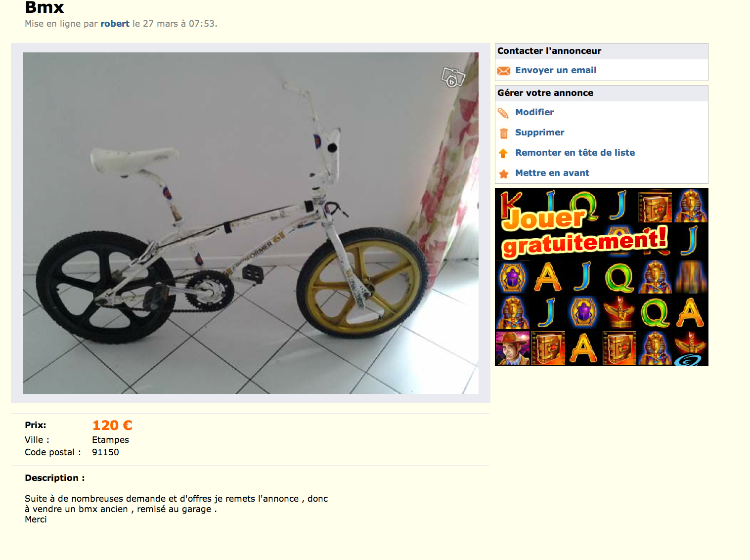Open seller profile link robert
Image resolution: width=750 pixels, height=560 pixels.
click(x=115, y=24)
